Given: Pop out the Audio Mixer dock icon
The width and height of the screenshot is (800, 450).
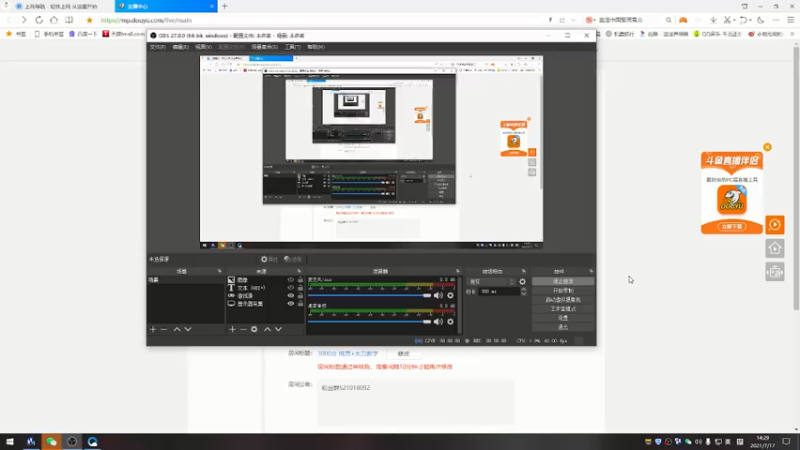Looking at the screenshot, I should pos(458,271).
